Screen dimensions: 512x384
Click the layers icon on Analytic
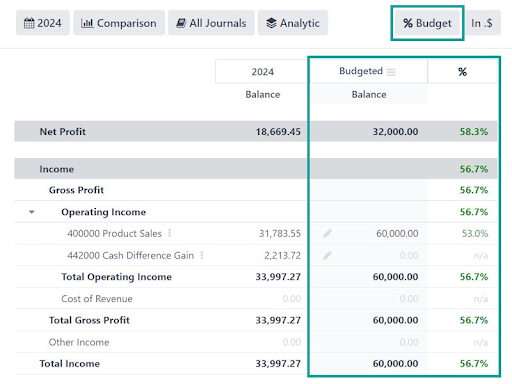tap(271, 23)
